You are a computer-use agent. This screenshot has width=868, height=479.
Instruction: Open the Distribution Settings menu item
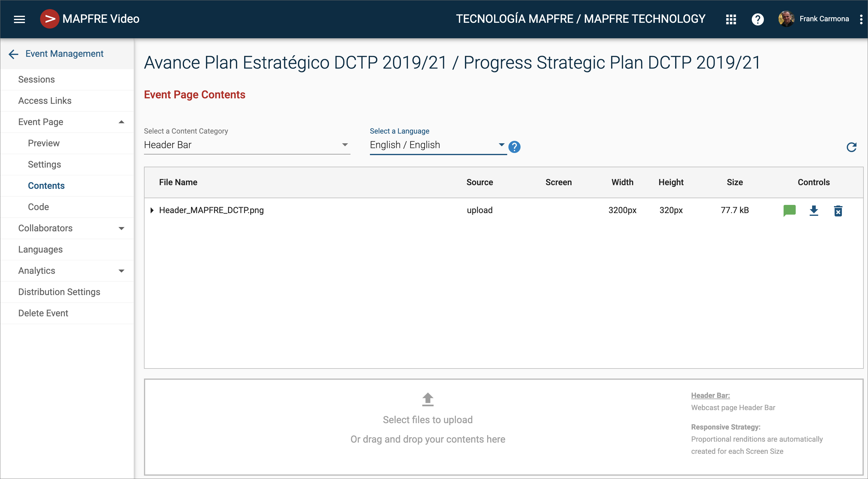click(59, 292)
